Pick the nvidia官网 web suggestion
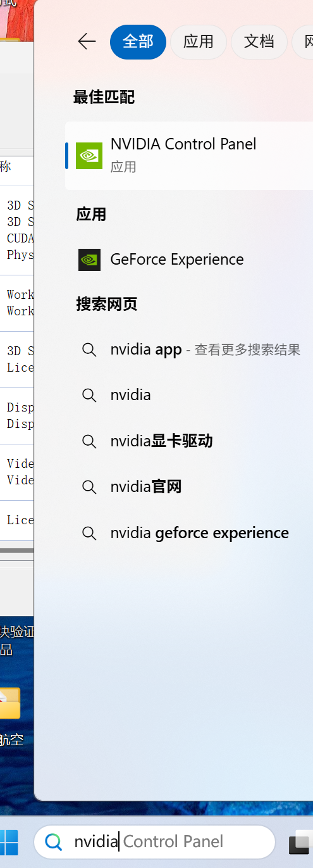313x868 pixels. (189, 487)
